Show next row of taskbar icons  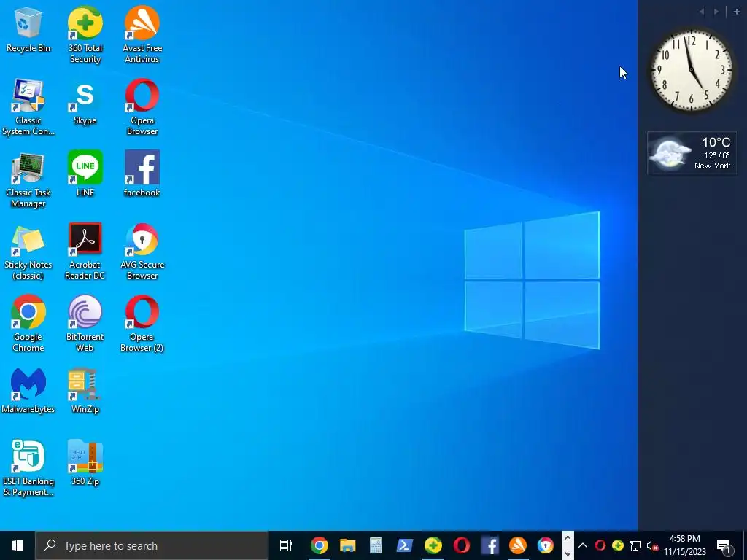pos(568,553)
